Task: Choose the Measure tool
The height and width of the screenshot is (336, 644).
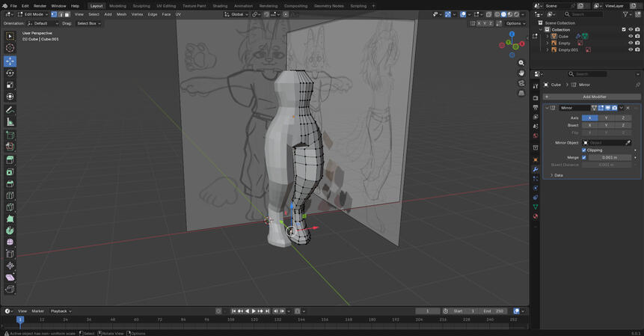Action: point(10,121)
